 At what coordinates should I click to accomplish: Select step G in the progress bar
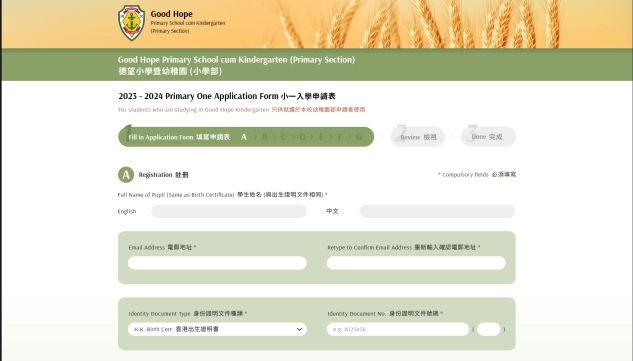[359, 137]
